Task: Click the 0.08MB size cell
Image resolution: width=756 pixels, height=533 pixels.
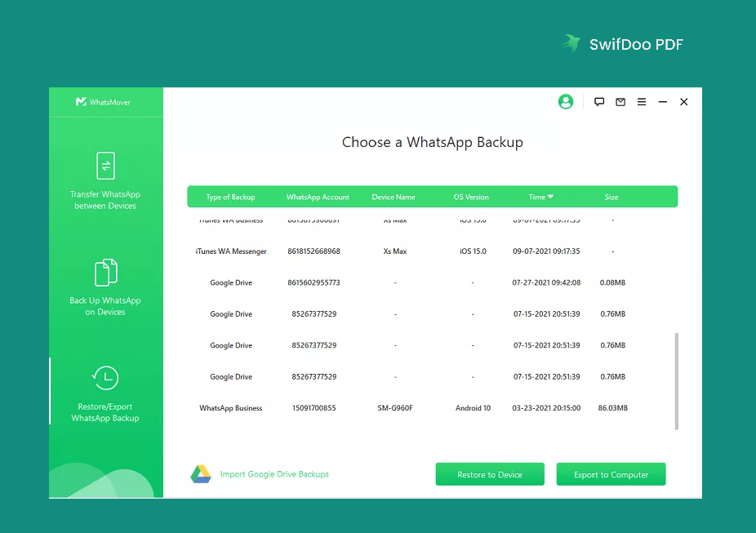Action: [612, 282]
